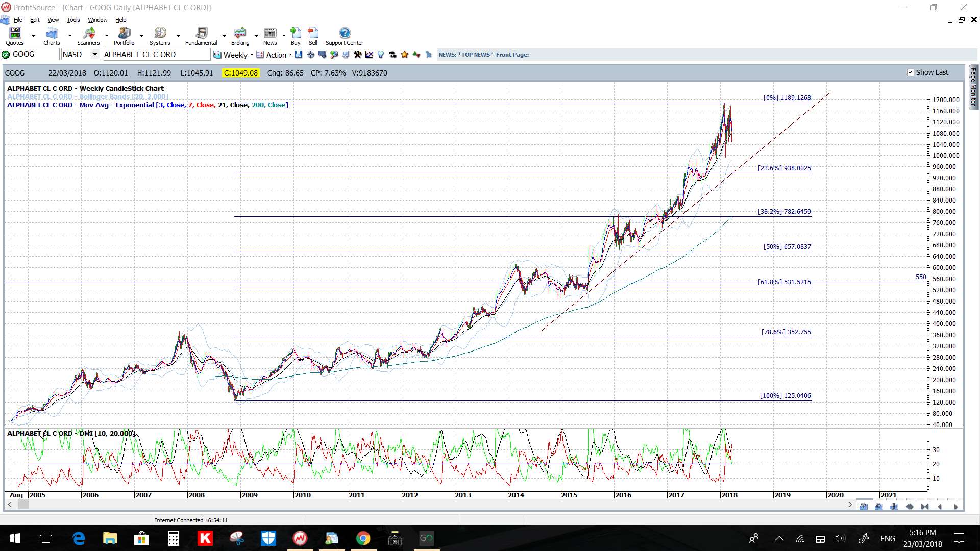Click the [23.6%] 938.0025 Fibonacci label
The width and height of the screenshot is (980, 551).
tap(784, 168)
